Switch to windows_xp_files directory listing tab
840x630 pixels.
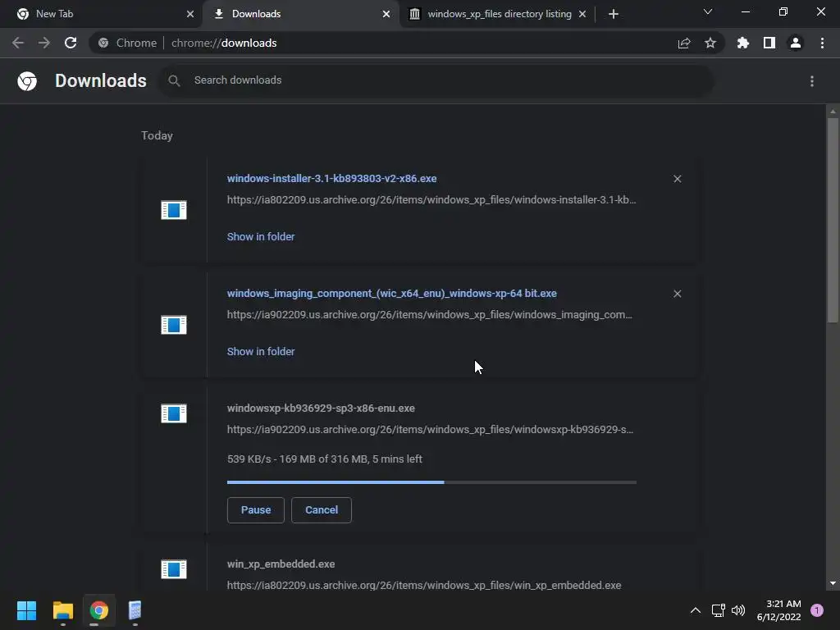(498, 14)
